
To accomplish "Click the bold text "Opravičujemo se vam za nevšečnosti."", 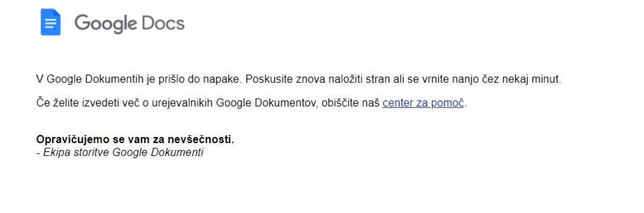I will 135,140.
